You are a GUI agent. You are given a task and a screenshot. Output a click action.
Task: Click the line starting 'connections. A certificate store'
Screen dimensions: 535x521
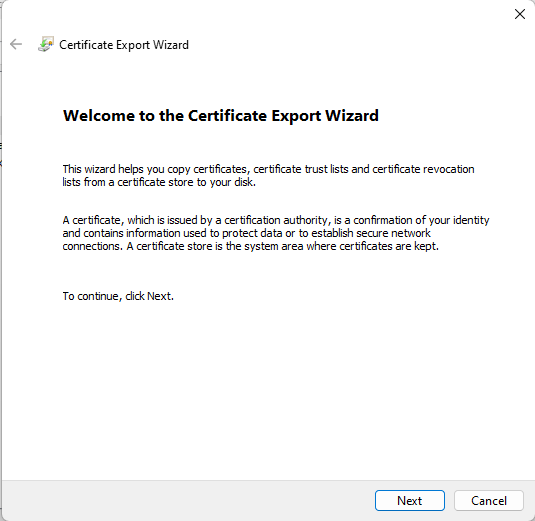click(250, 246)
